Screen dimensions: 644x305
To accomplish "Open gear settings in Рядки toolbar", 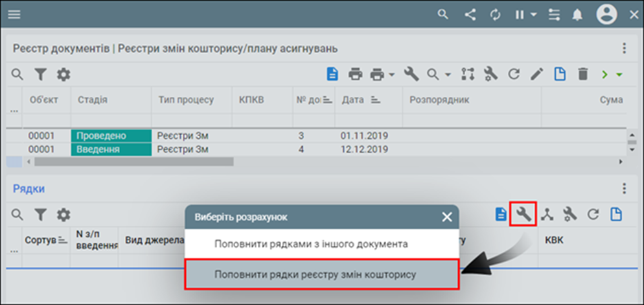I will coord(63,214).
